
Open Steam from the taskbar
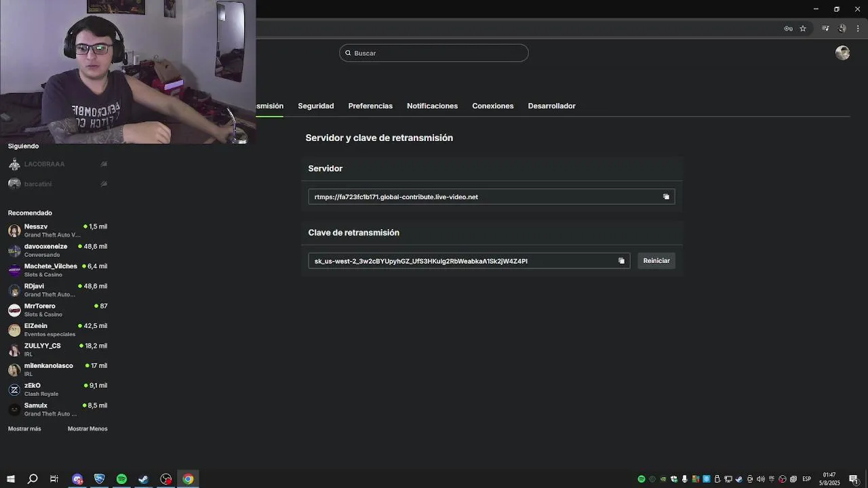point(144,479)
